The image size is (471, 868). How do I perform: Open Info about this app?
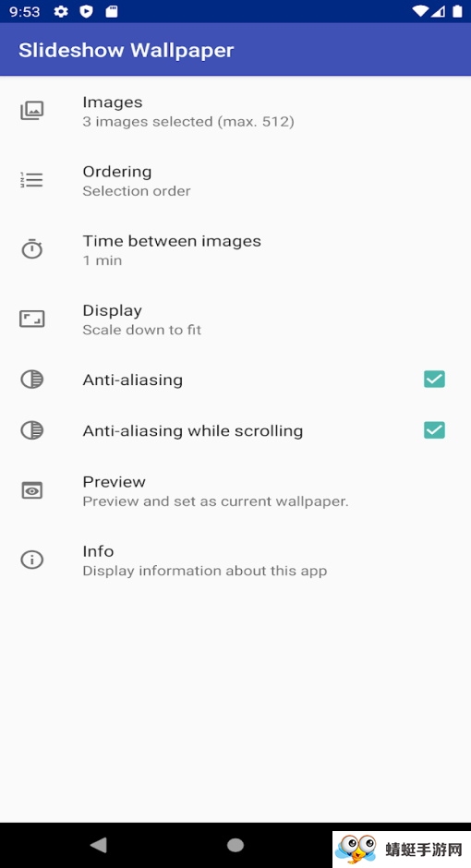235,561
